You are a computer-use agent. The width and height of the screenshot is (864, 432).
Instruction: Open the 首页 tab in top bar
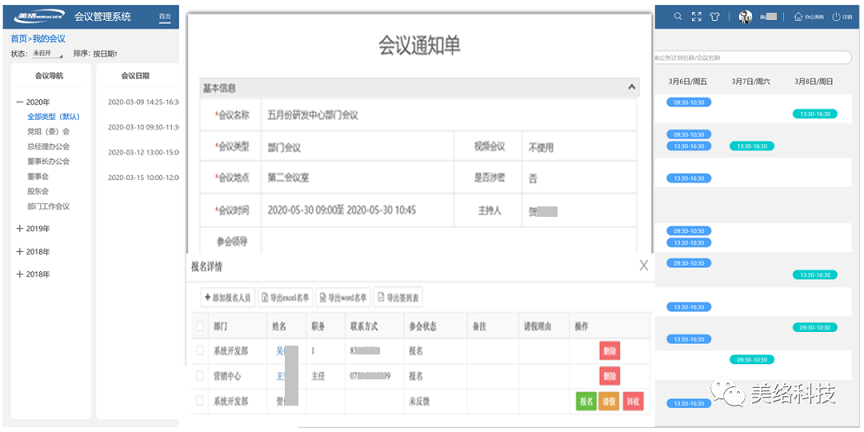[165, 17]
